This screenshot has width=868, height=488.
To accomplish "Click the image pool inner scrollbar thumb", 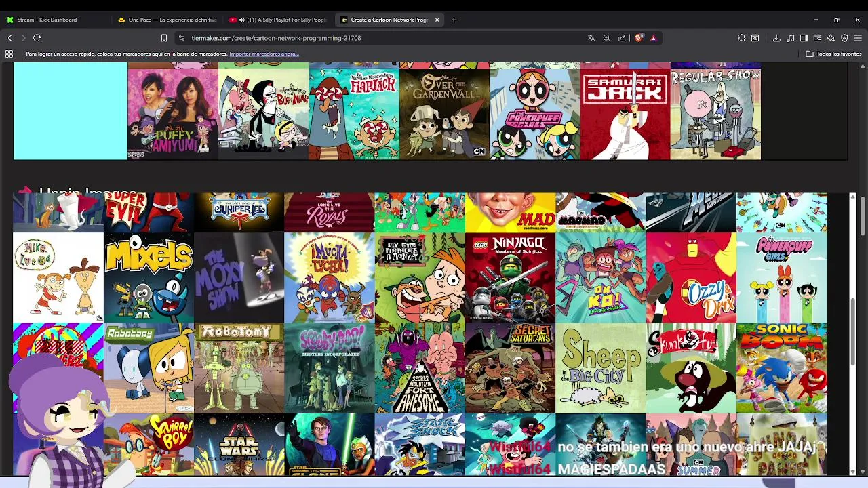I will coord(853,332).
